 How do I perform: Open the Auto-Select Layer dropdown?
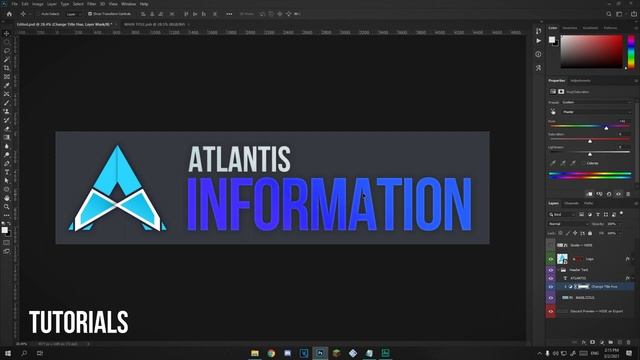pyautogui.click(x=73, y=14)
